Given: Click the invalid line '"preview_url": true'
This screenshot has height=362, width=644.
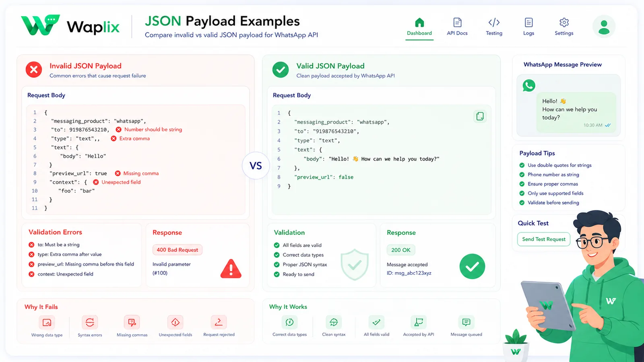Looking at the screenshot, I should click(x=78, y=173).
